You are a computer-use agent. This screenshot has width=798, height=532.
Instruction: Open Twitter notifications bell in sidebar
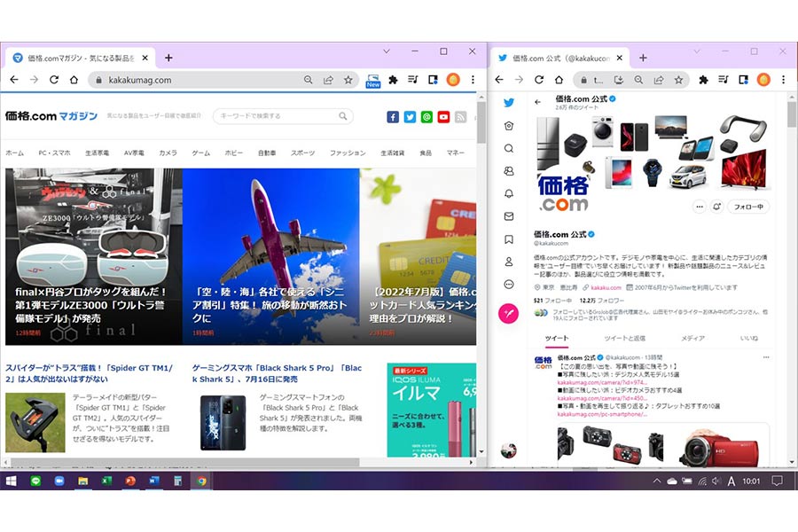[508, 193]
